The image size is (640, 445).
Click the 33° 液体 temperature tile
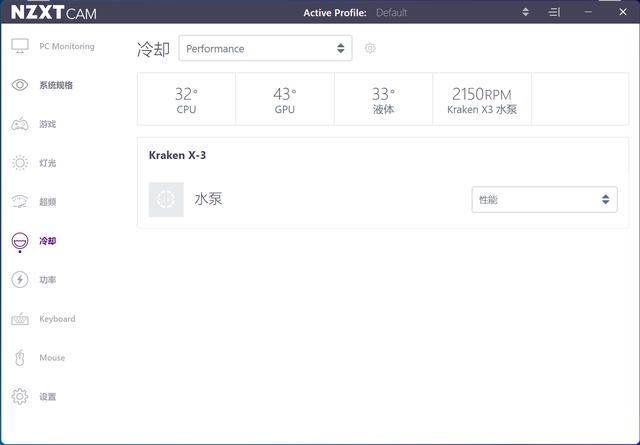[x=383, y=99]
